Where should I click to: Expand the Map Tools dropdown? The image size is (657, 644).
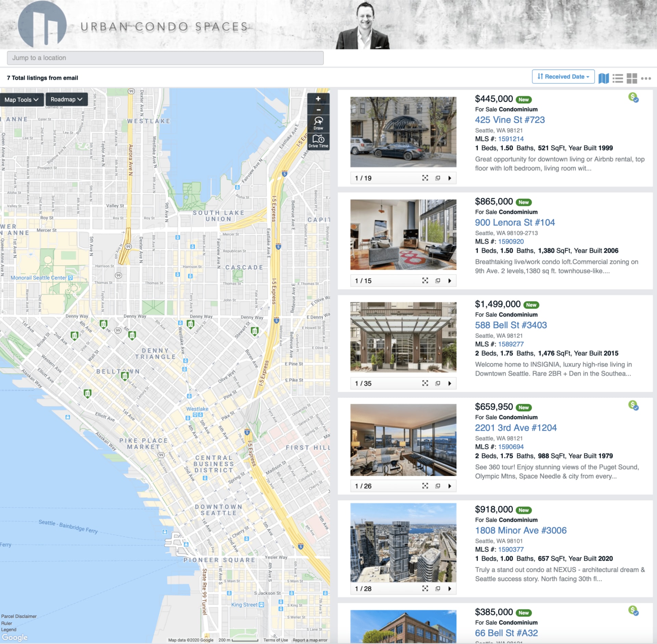[22, 100]
